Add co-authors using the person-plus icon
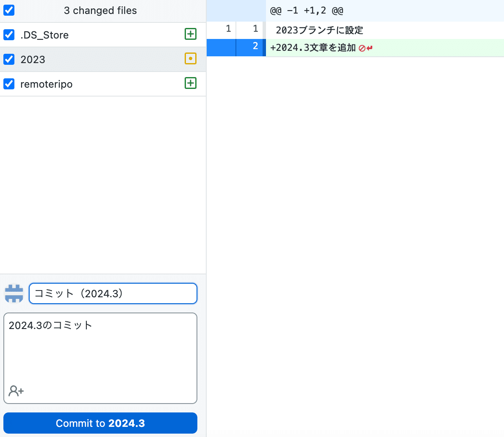Viewport: 504px width, 437px height. pyautogui.click(x=16, y=391)
